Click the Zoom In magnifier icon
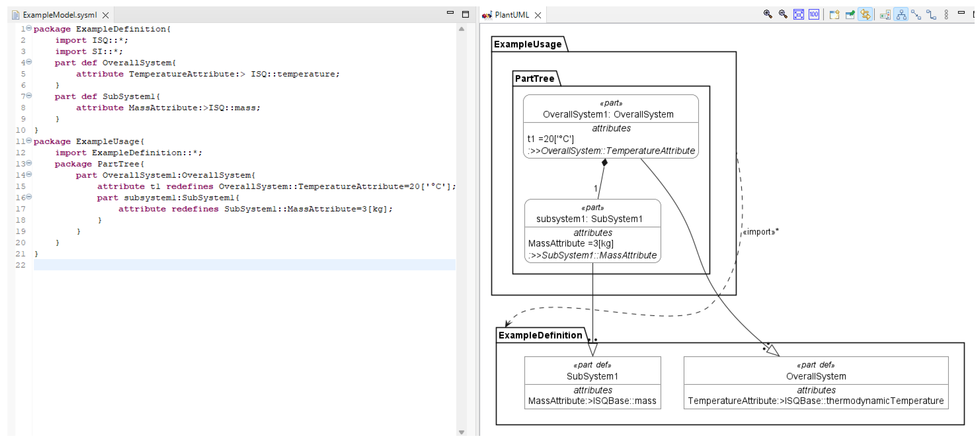 [768, 14]
